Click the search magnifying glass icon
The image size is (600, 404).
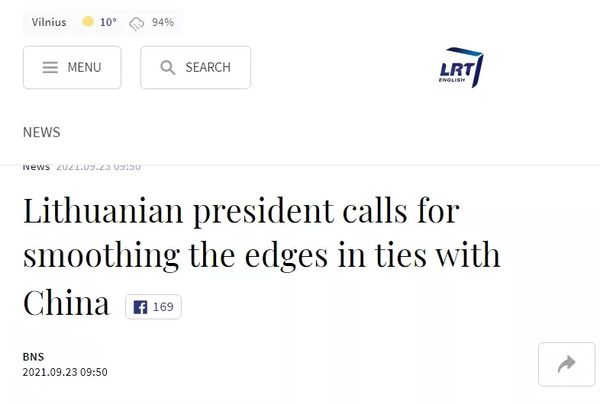pyautogui.click(x=167, y=68)
